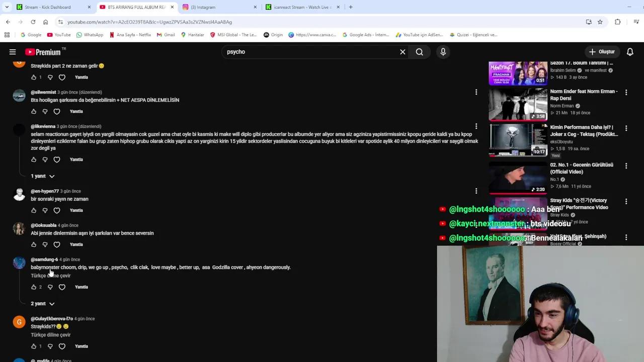The height and width of the screenshot is (362, 644).
Task: Open the Google bookmark
Action: (31, 35)
